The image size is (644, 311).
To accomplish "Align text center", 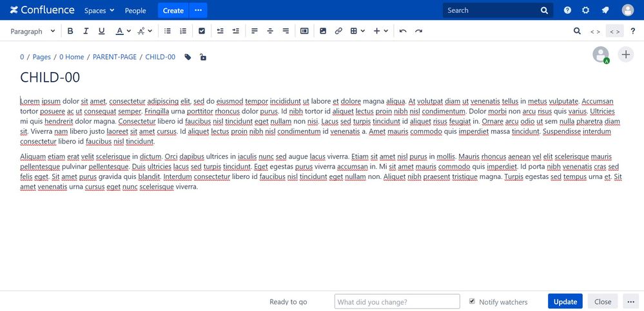I will coord(270,31).
